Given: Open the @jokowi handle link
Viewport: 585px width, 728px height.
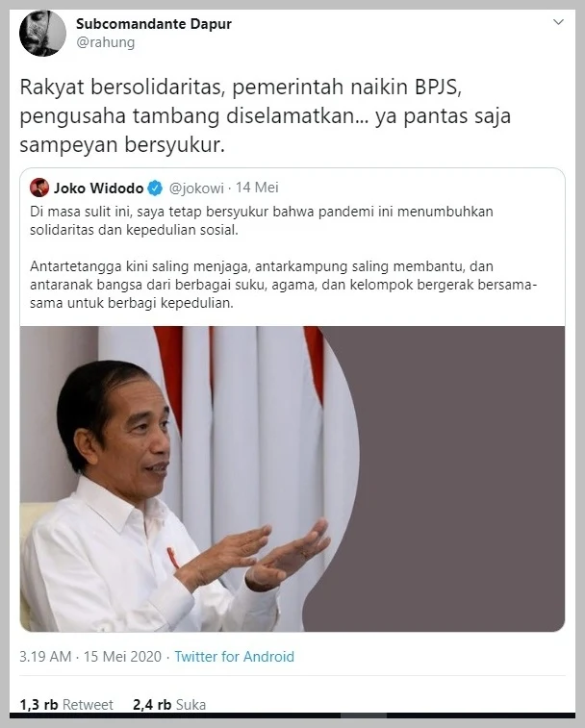Looking at the screenshot, I should (x=196, y=188).
